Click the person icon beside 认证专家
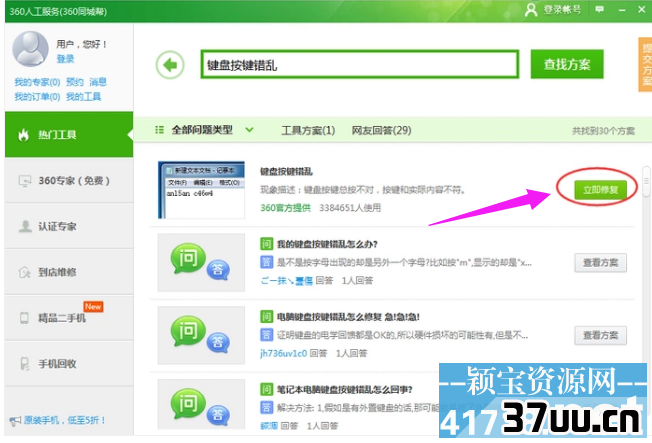Screen dimensions: 652x443 [x=25, y=227]
